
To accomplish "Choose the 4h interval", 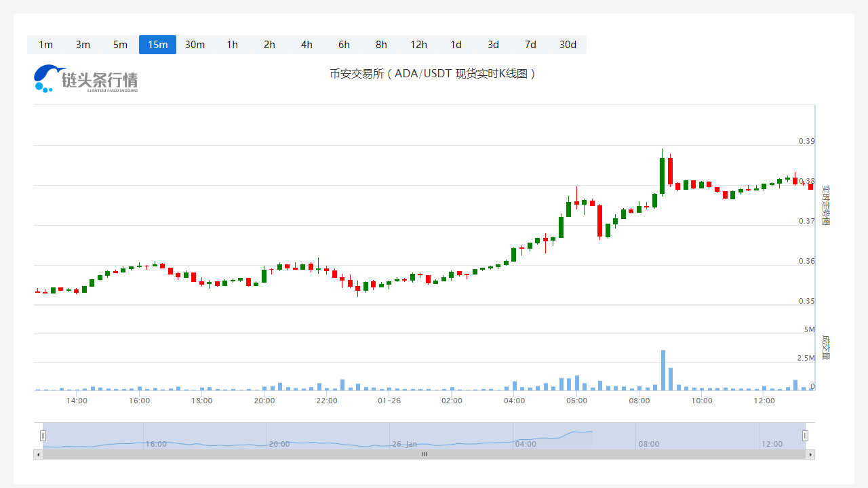I will click(307, 45).
